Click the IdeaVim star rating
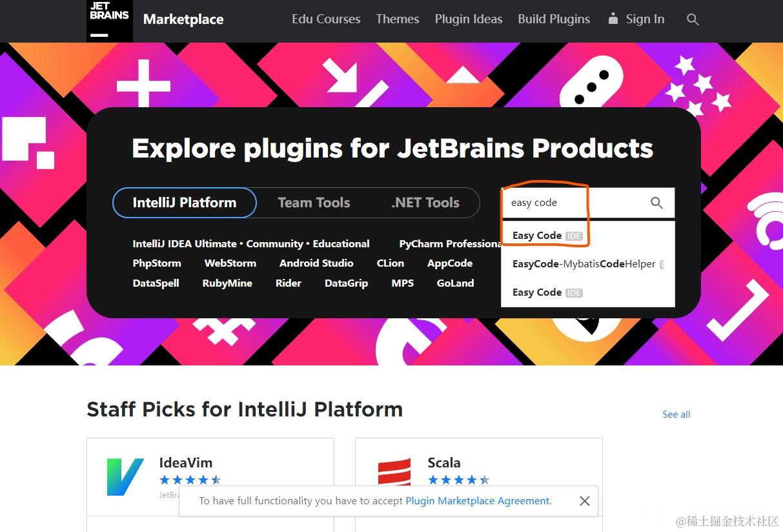The image size is (783, 532). [190, 480]
